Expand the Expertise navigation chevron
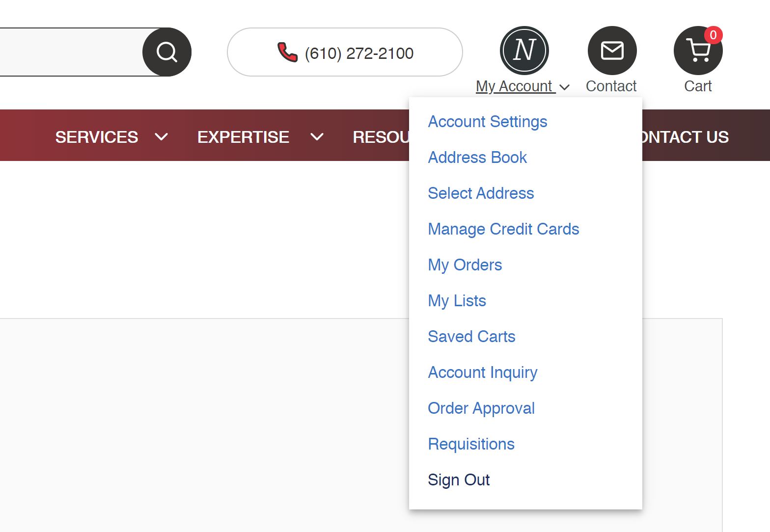 tap(317, 137)
